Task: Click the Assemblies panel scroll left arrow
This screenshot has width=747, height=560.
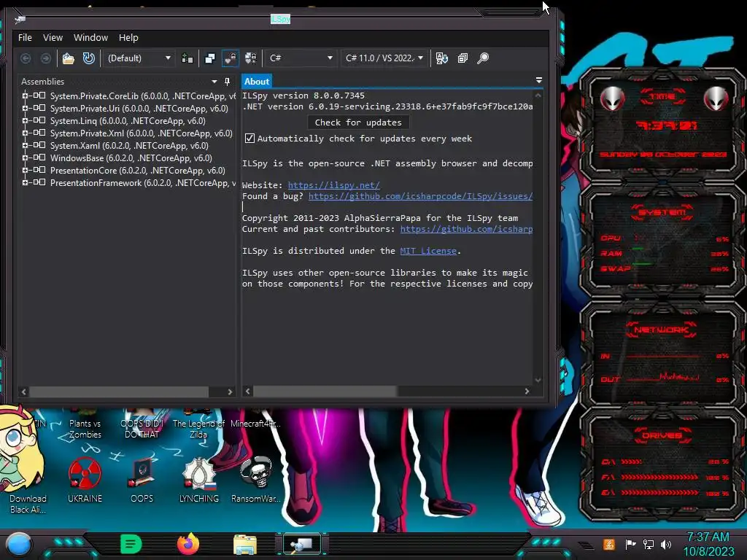Action: tap(24, 392)
